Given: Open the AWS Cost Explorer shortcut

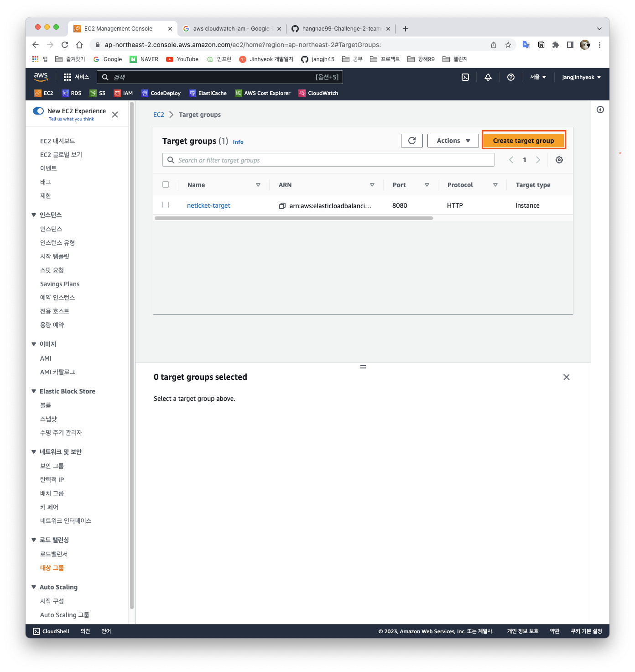Looking at the screenshot, I should click(263, 93).
